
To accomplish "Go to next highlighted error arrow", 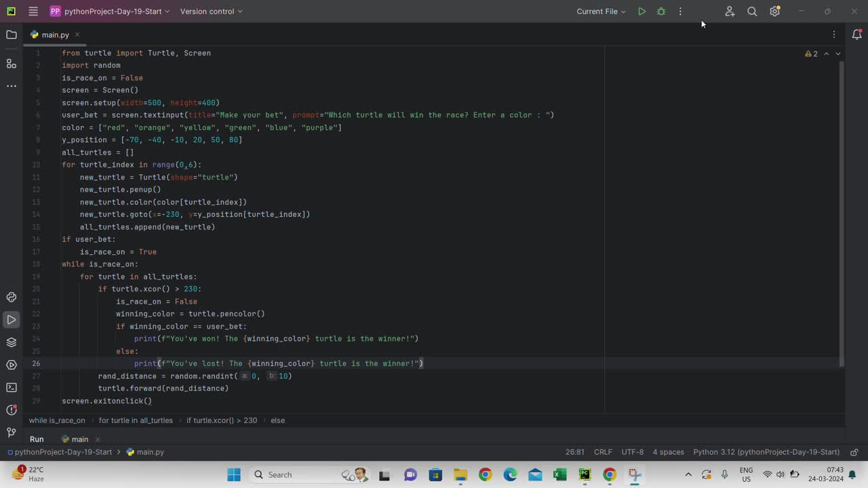I will click(x=837, y=54).
